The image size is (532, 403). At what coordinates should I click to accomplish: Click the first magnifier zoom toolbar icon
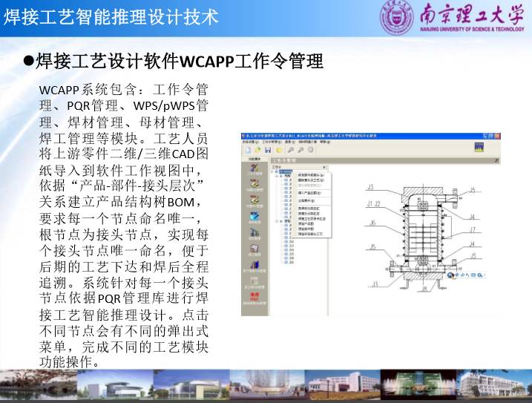coord(291,150)
